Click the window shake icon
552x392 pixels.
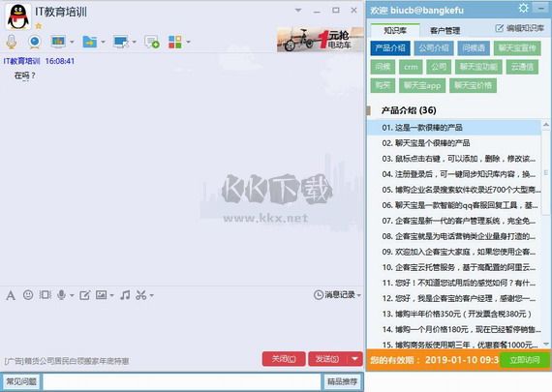[46, 295]
